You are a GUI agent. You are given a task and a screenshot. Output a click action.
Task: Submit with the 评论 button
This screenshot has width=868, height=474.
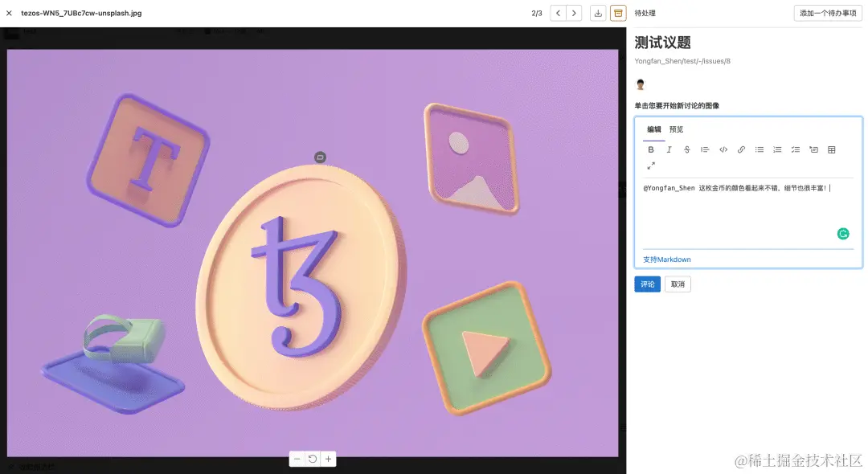pyautogui.click(x=647, y=284)
